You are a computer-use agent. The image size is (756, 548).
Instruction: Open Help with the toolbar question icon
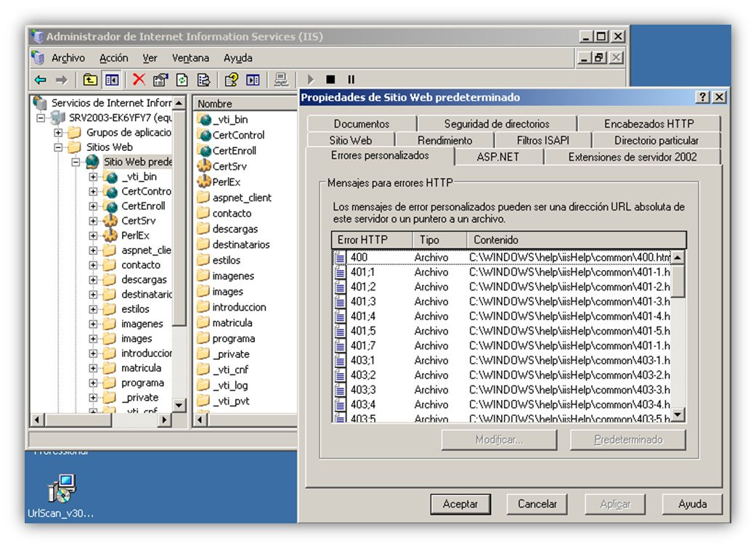click(x=231, y=80)
